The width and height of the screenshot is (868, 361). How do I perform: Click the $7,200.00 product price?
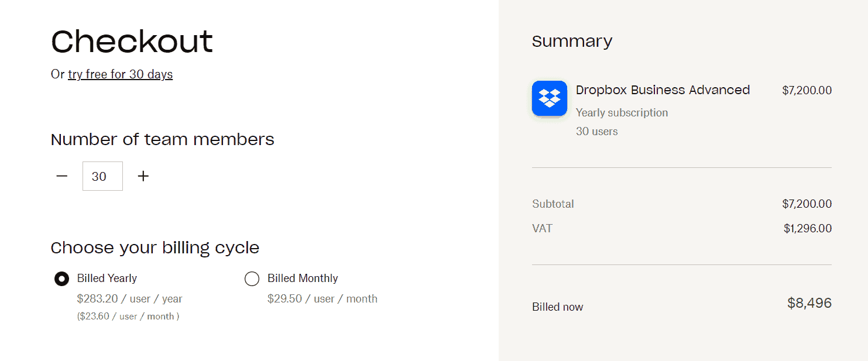point(807,90)
